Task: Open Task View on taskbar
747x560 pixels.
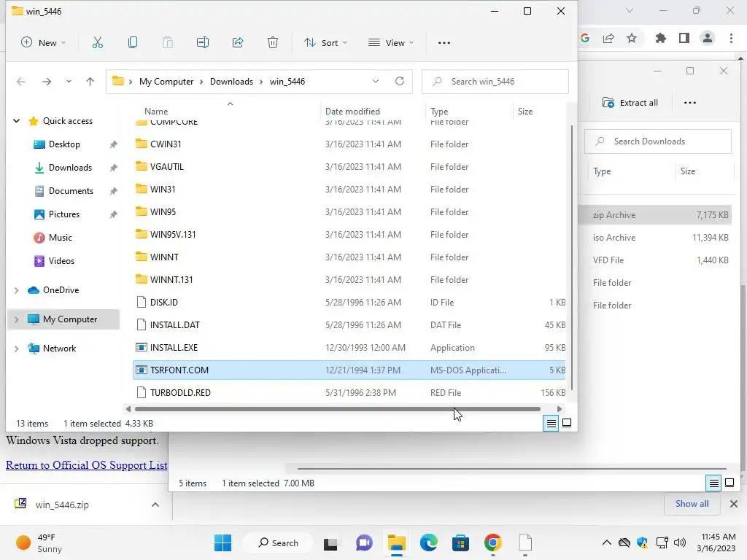Action: click(330, 542)
